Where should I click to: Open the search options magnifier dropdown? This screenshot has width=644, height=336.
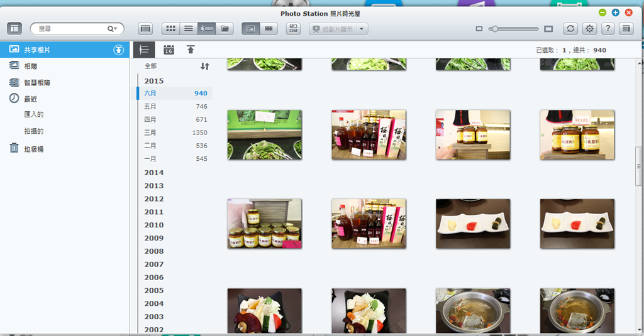(x=112, y=29)
